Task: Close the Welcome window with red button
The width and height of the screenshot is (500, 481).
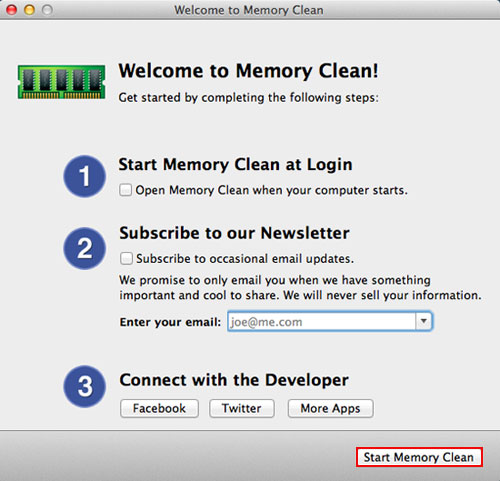Action: point(12,10)
